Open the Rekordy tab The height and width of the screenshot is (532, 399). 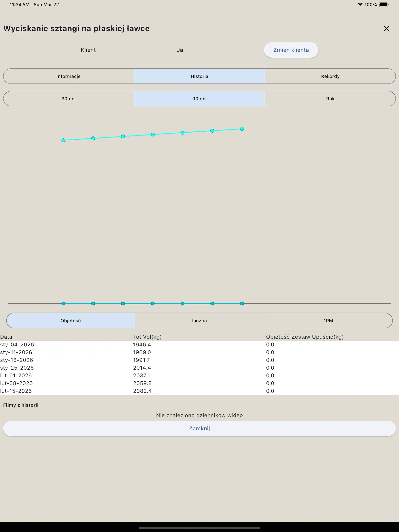tap(330, 76)
